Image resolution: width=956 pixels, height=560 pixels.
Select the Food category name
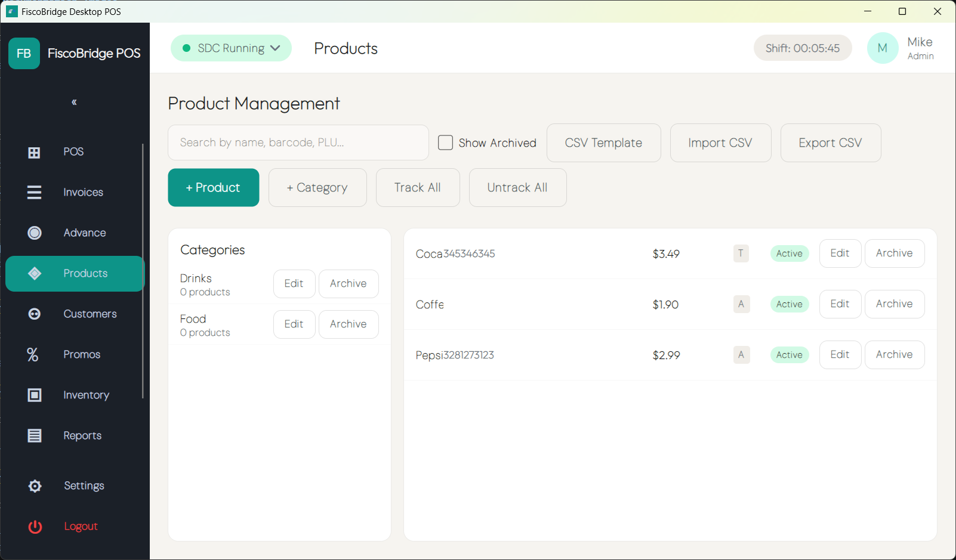click(x=193, y=319)
